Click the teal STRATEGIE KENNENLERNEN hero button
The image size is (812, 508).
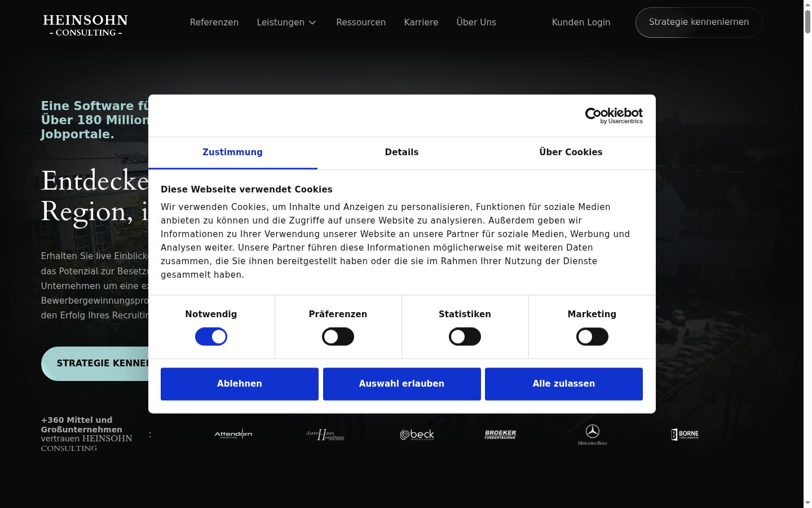95,364
